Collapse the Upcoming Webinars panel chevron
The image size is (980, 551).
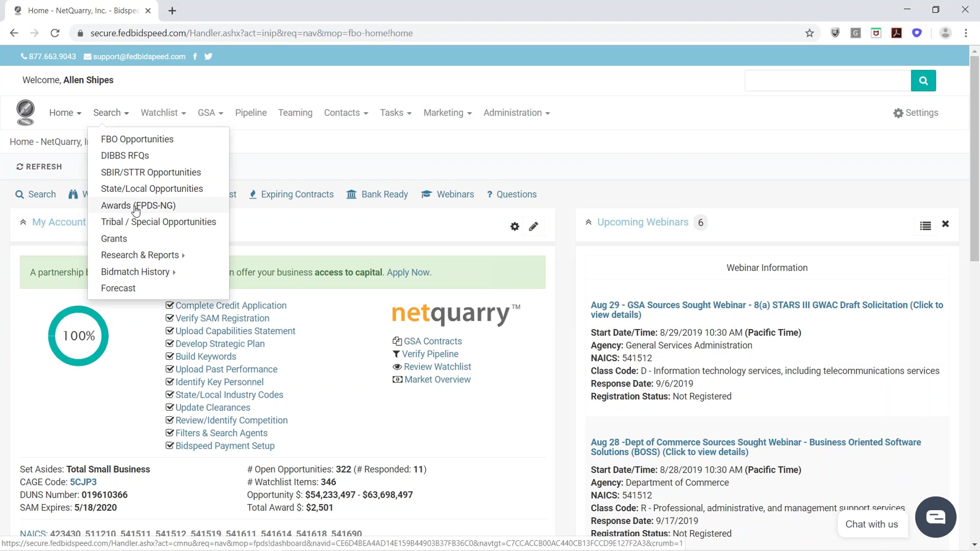pos(588,222)
